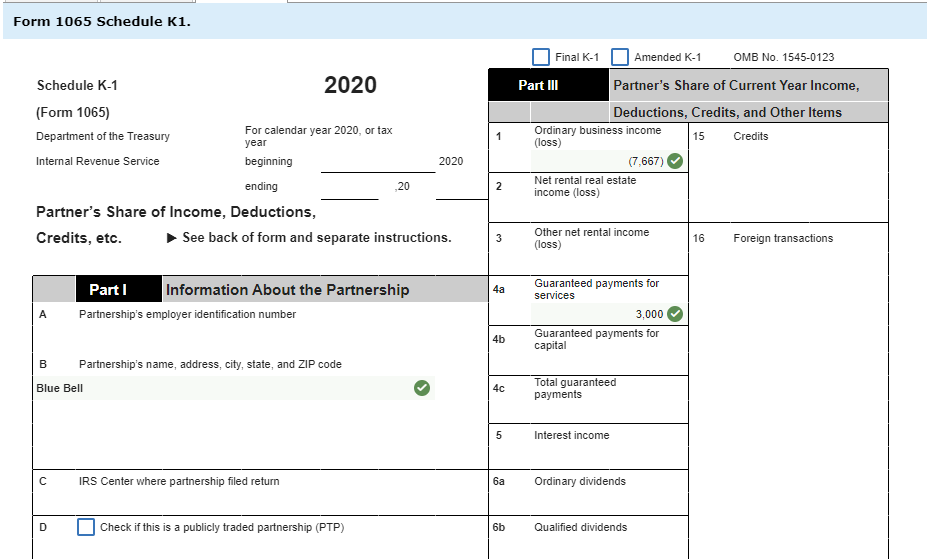Click green checkmark in Blue Bell field

[x=422, y=388]
